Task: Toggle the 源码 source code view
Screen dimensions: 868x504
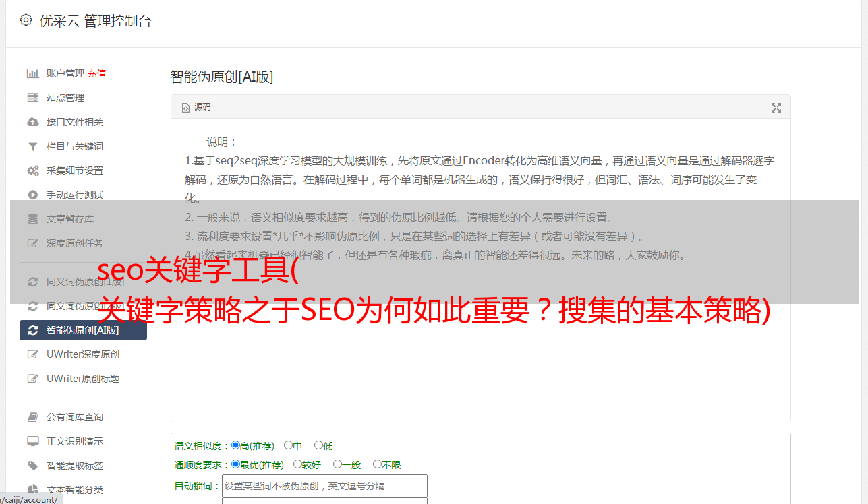Action: click(196, 107)
